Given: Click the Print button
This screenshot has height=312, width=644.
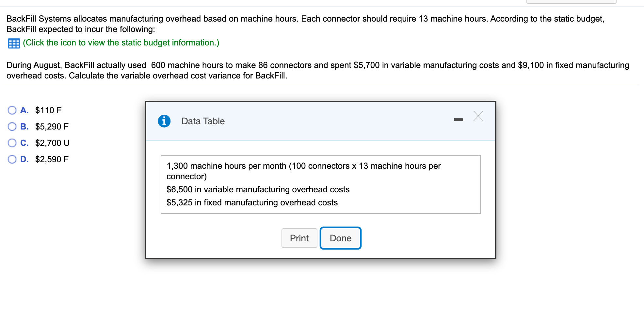Looking at the screenshot, I should (299, 238).
